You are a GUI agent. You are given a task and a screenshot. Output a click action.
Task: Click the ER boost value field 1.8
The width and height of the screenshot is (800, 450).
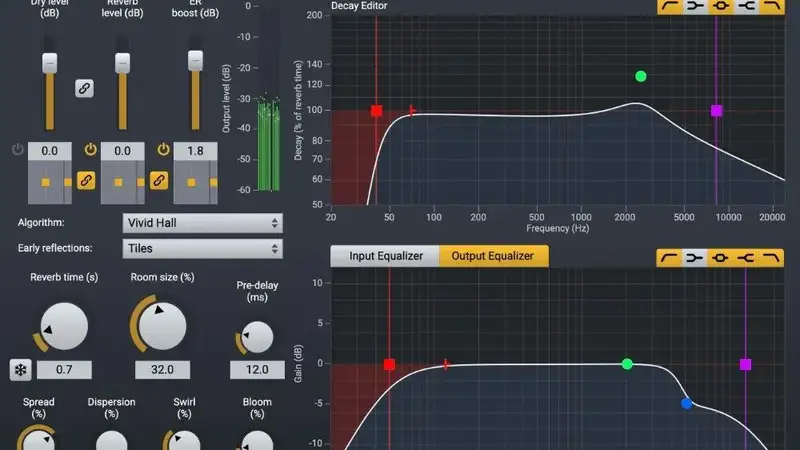195,151
